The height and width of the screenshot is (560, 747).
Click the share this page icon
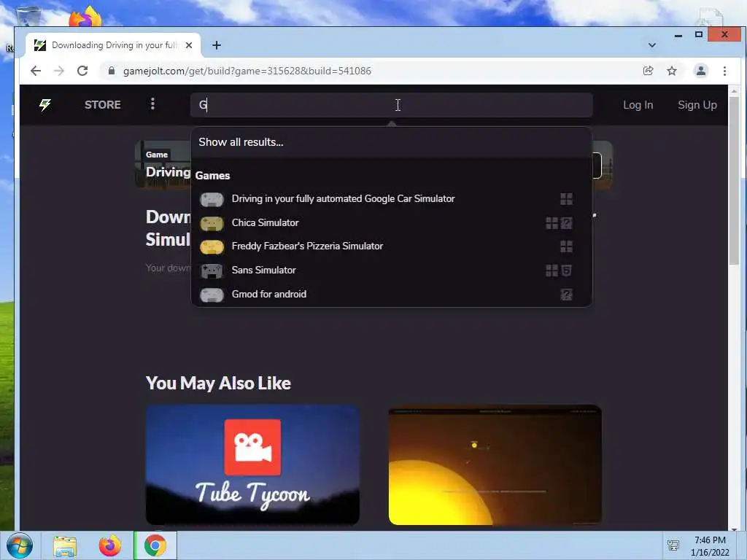pyautogui.click(x=648, y=71)
